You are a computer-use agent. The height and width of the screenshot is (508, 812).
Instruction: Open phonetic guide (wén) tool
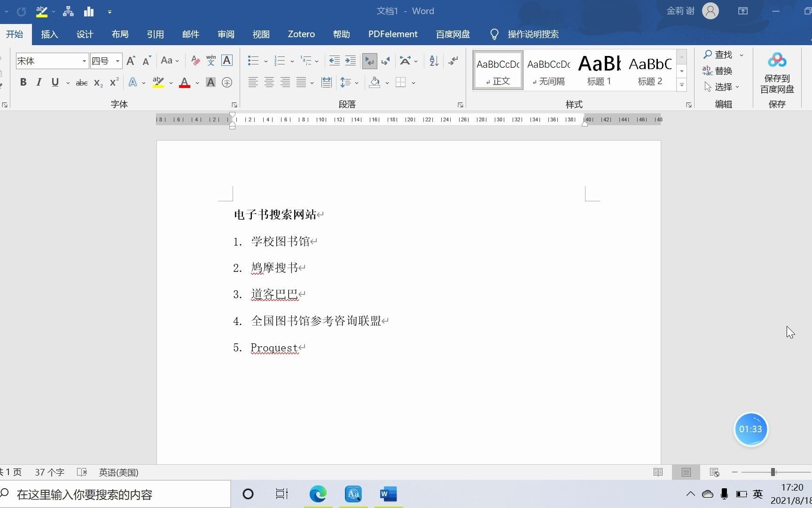pos(211,60)
